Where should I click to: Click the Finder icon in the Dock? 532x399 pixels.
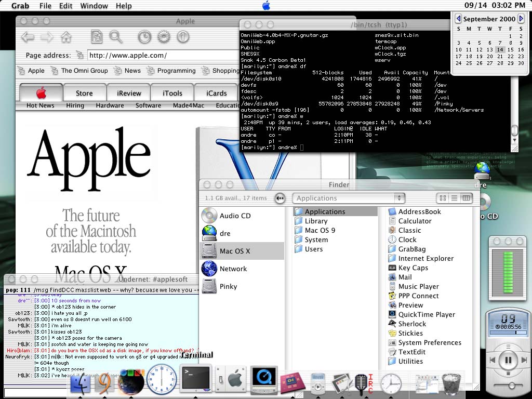[x=80, y=384]
